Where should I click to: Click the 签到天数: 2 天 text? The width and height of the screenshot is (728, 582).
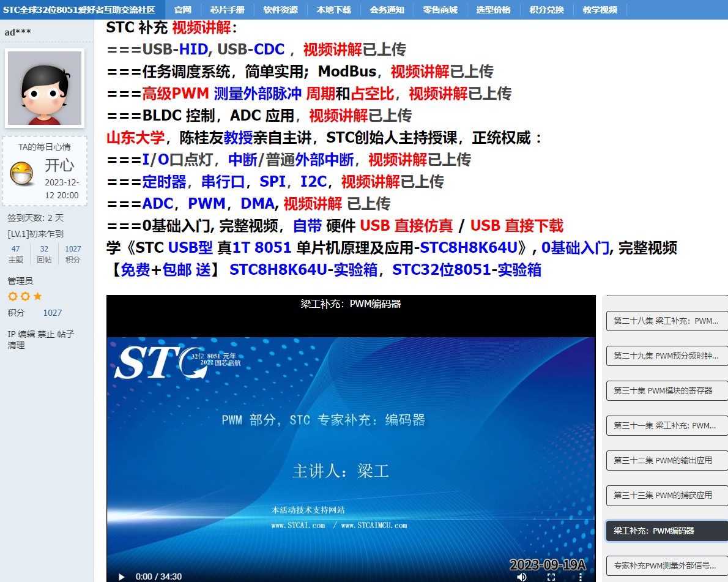click(x=35, y=218)
